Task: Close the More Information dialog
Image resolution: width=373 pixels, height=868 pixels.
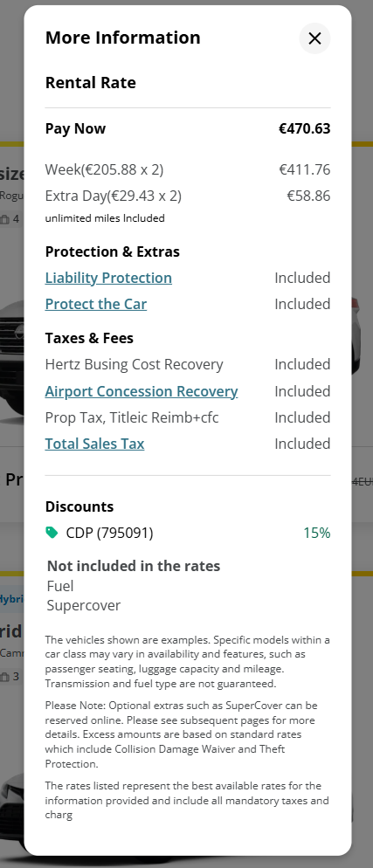Action: (314, 38)
